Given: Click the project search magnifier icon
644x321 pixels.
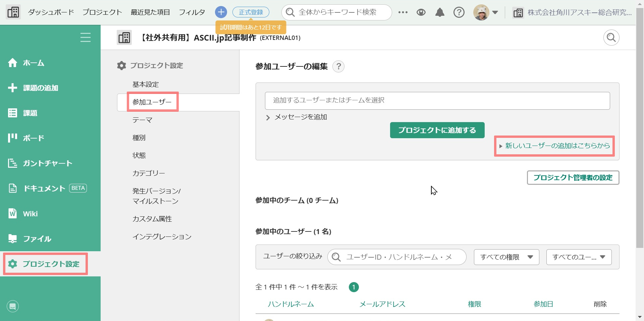Looking at the screenshot, I should pos(611,38).
